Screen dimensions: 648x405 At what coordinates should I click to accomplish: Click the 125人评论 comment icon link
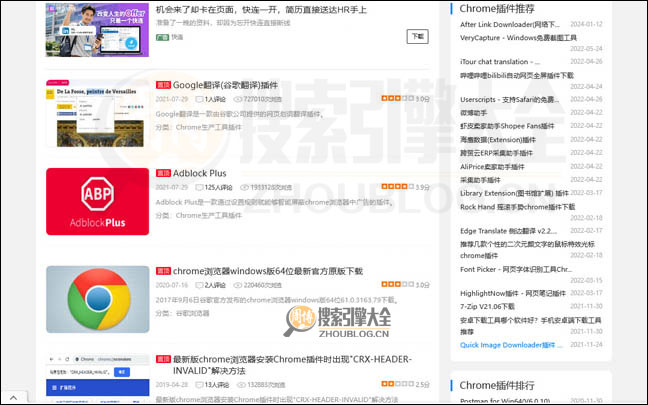tap(214, 187)
